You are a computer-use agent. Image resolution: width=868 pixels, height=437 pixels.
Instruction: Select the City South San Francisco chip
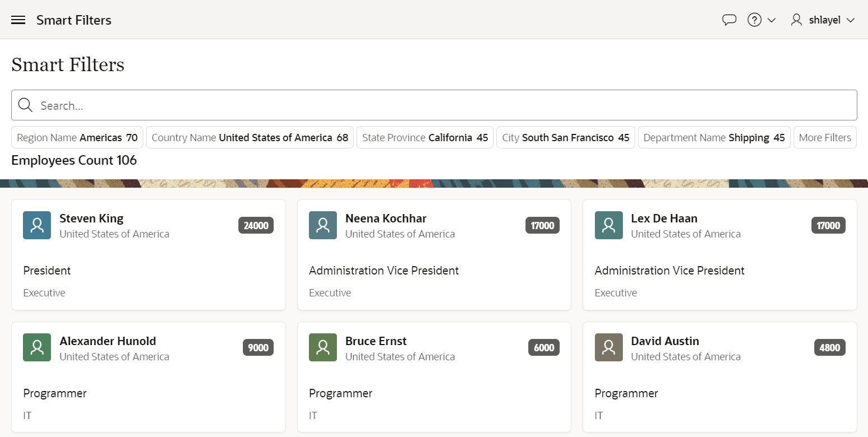point(565,137)
